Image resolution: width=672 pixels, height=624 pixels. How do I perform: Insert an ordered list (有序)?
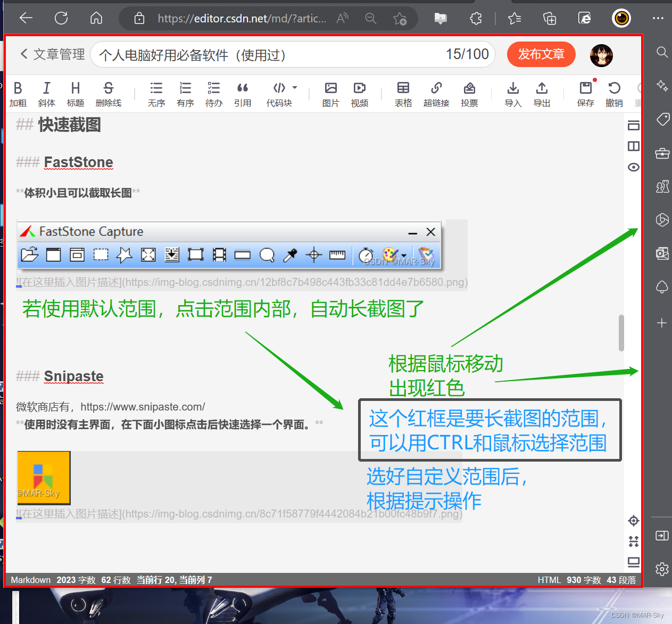pos(185,94)
